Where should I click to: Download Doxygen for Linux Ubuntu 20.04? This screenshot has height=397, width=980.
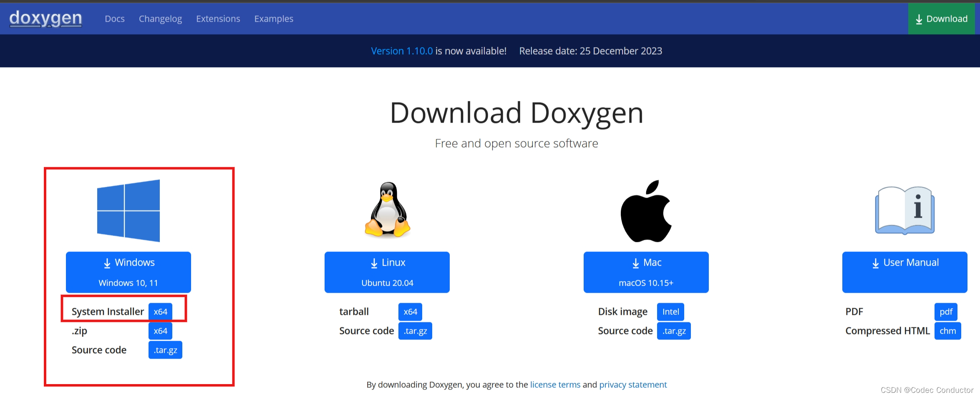[x=387, y=272]
